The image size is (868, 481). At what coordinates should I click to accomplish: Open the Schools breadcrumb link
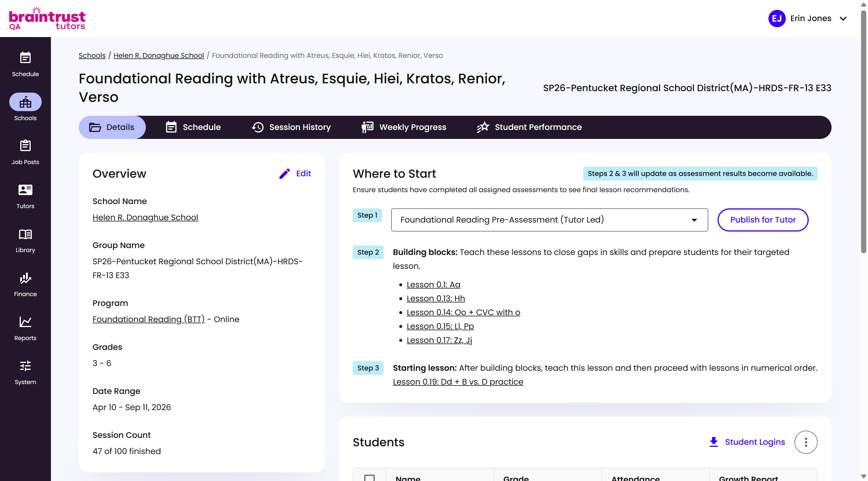point(92,55)
